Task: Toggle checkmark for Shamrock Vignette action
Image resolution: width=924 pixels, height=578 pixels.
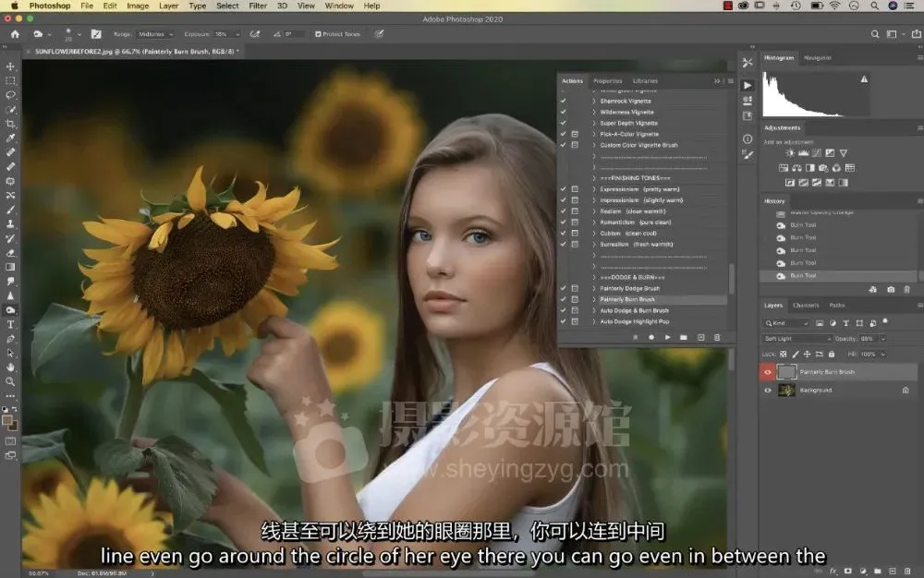Action: click(564, 102)
